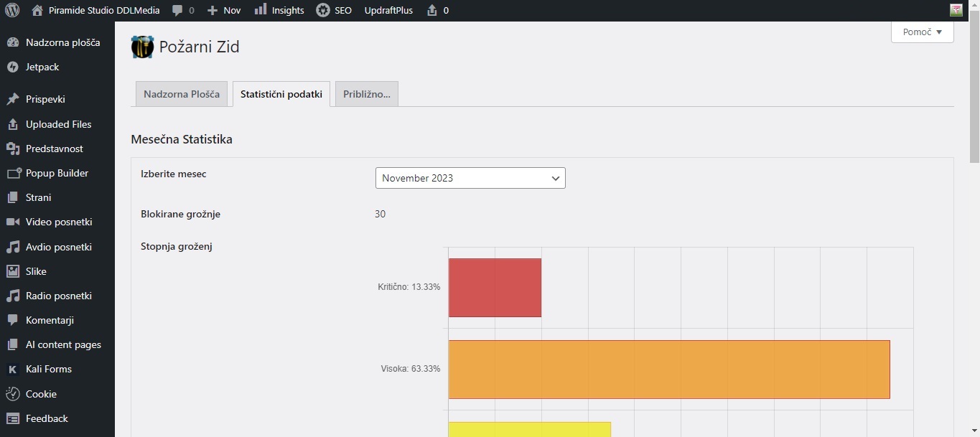Image resolution: width=980 pixels, height=437 pixels.
Task: Open the SEO admin bar menu
Action: (x=334, y=11)
